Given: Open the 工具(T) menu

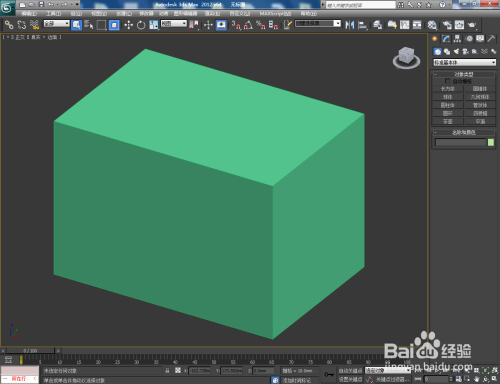Looking at the screenshot, I should [54, 14].
